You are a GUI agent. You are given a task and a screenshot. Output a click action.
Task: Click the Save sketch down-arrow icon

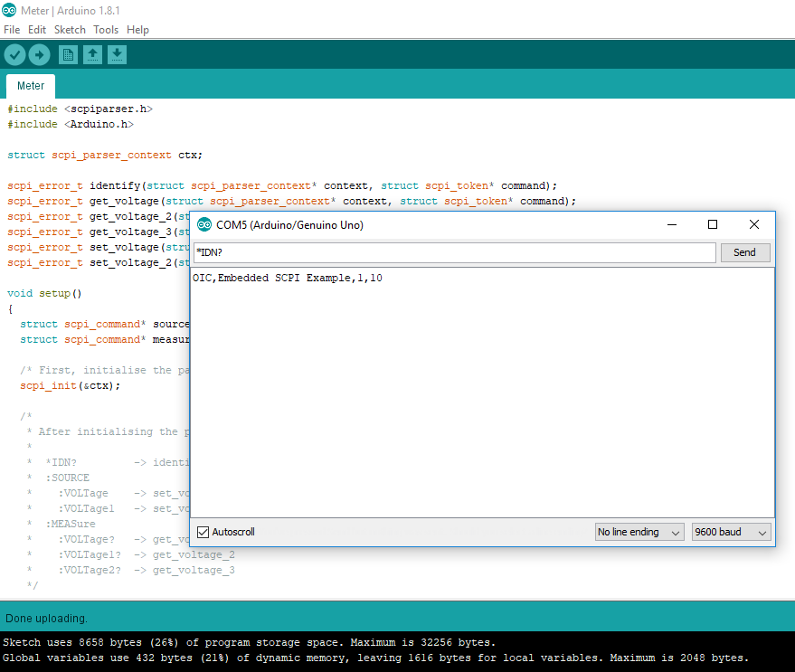117,55
